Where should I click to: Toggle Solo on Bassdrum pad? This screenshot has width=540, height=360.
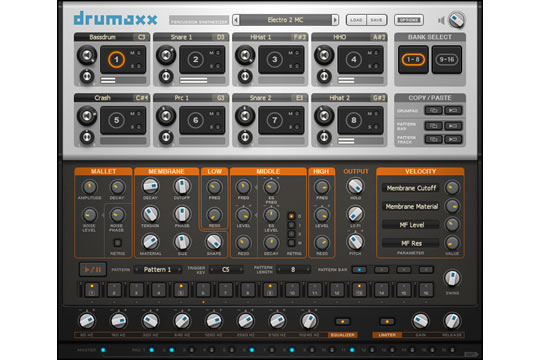pos(139,66)
